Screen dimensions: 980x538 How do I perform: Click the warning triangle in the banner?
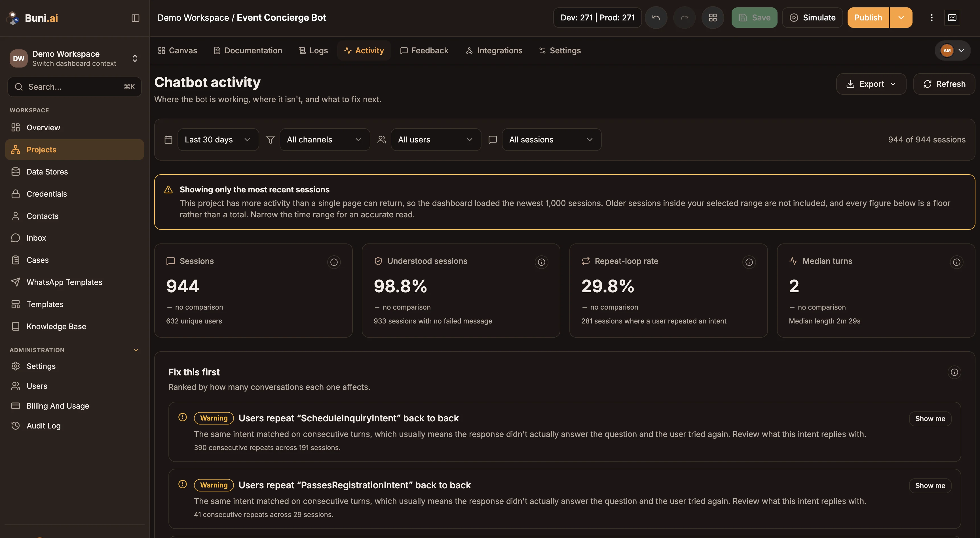[x=168, y=190]
